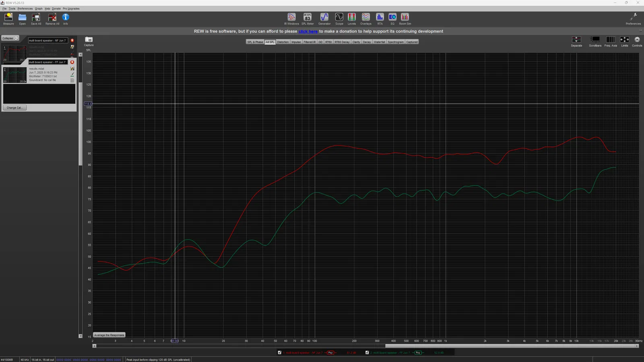644x362 pixels.
Task: Open the SPL Meter
Action: (x=308, y=19)
